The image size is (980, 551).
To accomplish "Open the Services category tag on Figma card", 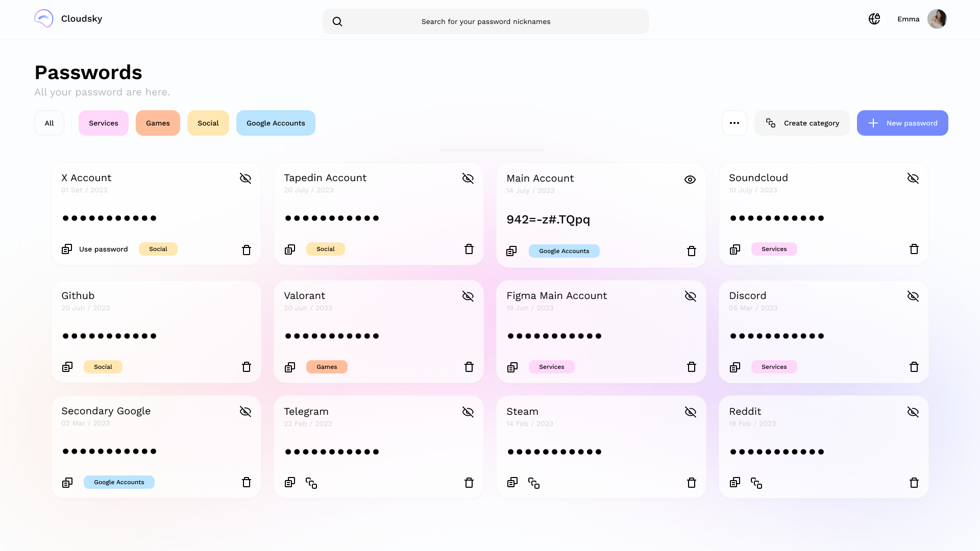I will click(x=551, y=366).
